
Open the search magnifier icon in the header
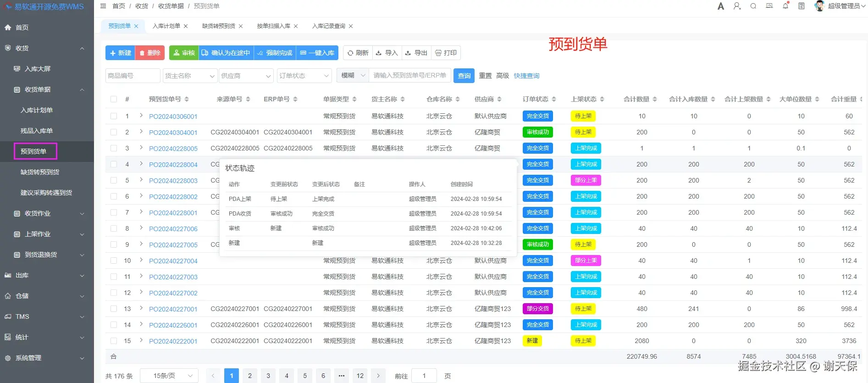pyautogui.click(x=753, y=6)
